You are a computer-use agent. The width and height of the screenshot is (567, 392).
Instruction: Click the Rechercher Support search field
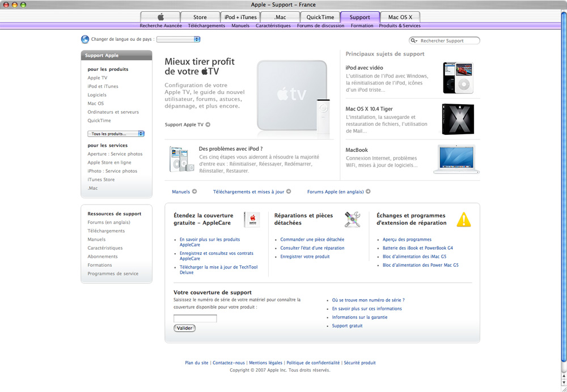pyautogui.click(x=445, y=41)
